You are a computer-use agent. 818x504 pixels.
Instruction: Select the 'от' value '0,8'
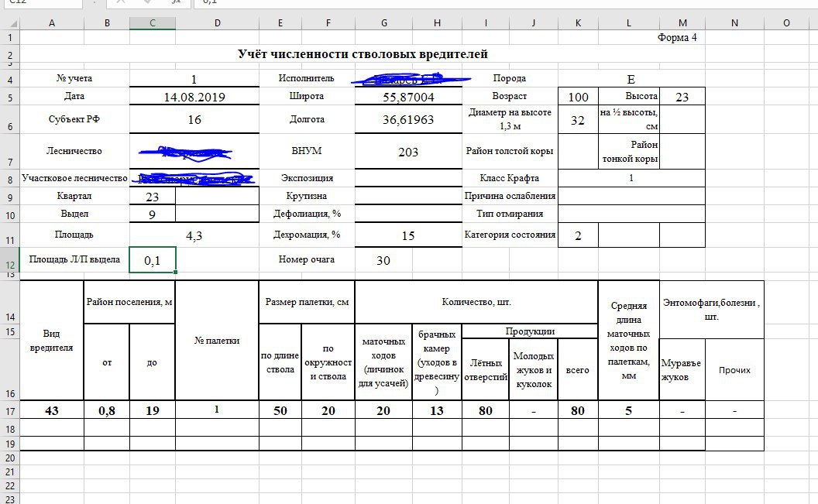(x=107, y=410)
